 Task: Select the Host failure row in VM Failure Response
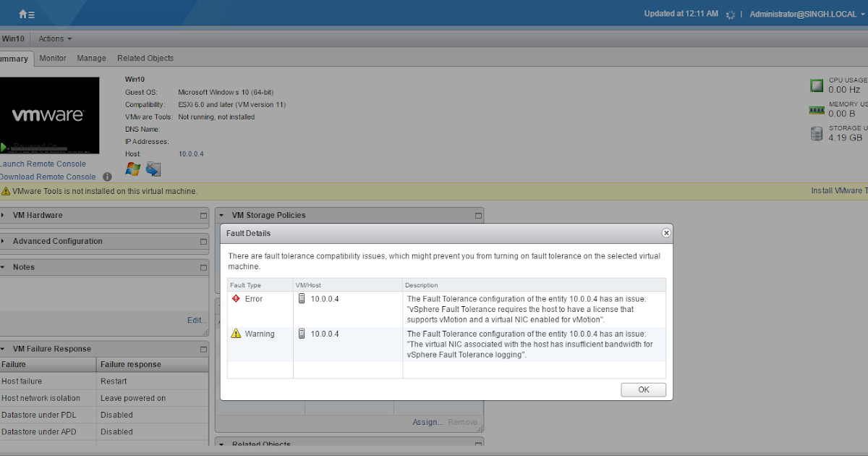pyautogui.click(x=22, y=381)
